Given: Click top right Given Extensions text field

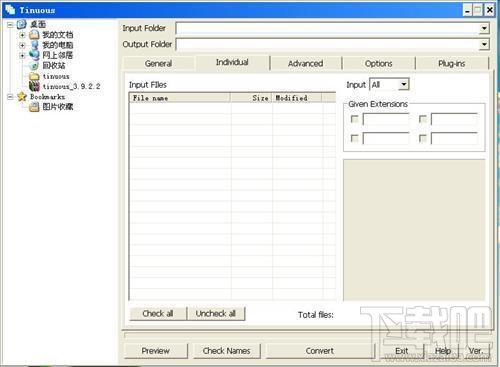Looking at the screenshot, I should tap(454, 119).
